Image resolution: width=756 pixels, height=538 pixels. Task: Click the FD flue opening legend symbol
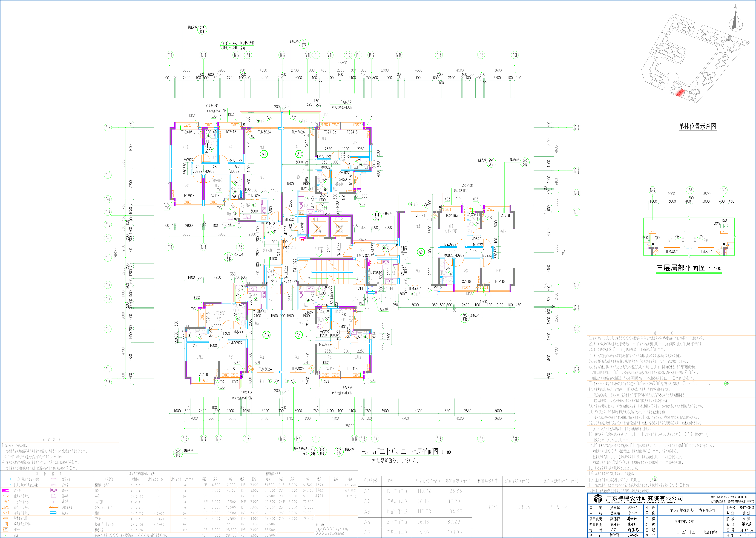click(5, 524)
